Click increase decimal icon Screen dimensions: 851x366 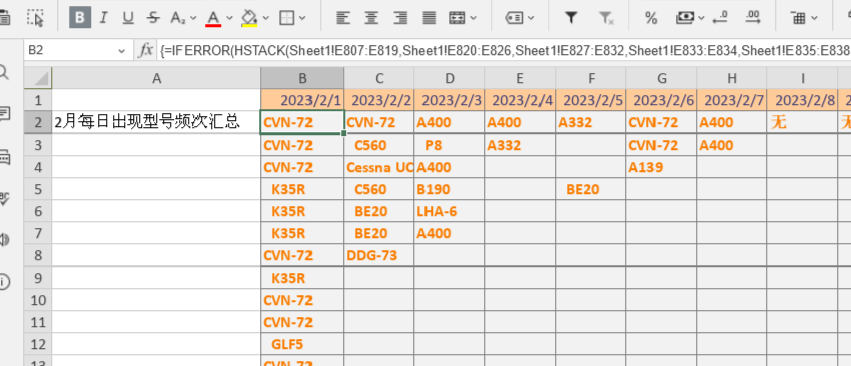tap(753, 18)
